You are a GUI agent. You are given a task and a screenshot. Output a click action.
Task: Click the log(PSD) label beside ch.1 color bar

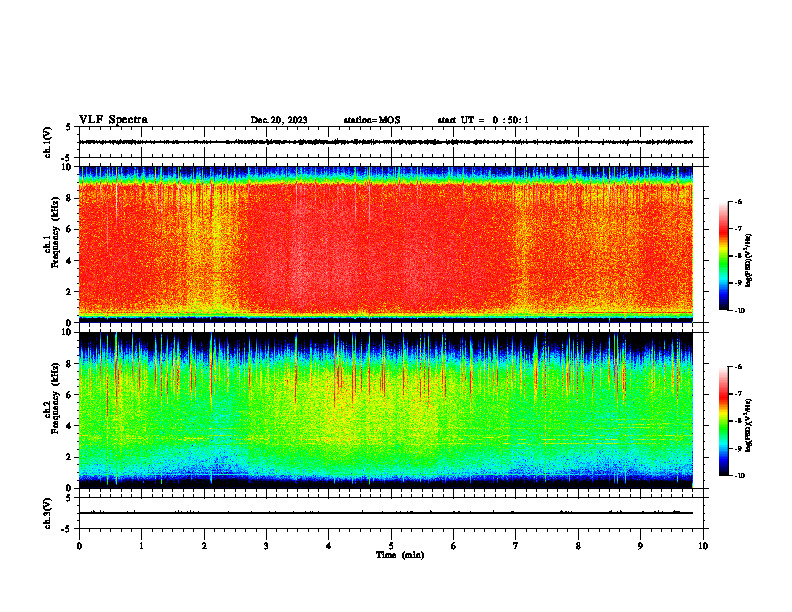(750, 260)
